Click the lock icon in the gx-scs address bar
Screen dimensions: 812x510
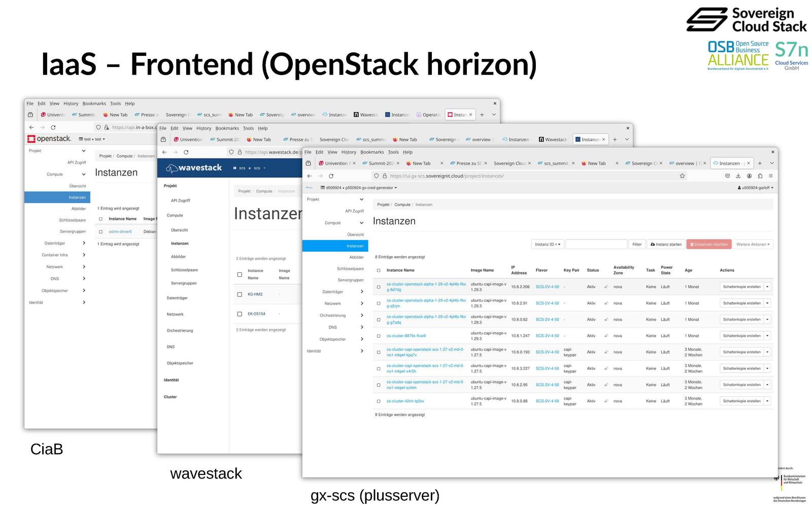(x=384, y=176)
